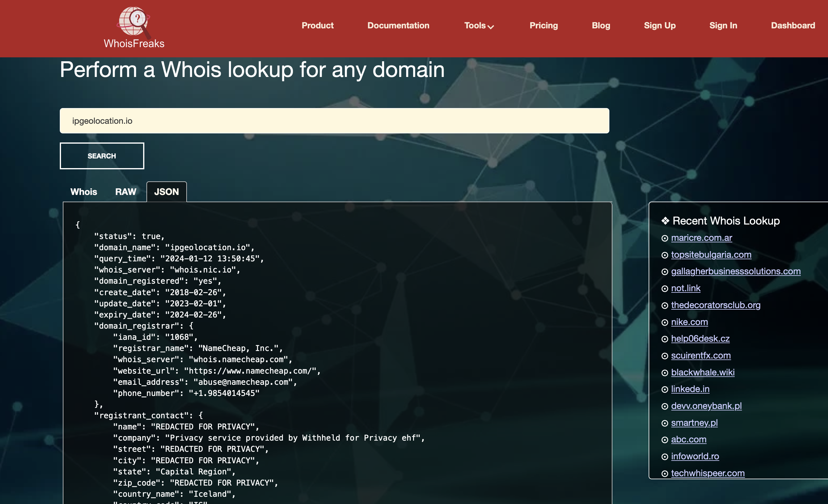Click the "registrar_name": "NameCheap, Inc." line
828x504 pixels.
click(198, 348)
